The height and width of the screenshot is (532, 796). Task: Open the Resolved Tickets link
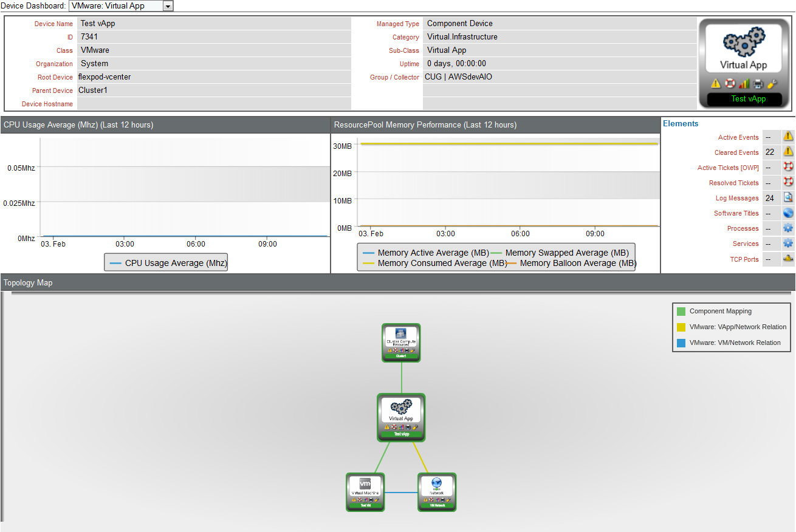pyautogui.click(x=734, y=183)
